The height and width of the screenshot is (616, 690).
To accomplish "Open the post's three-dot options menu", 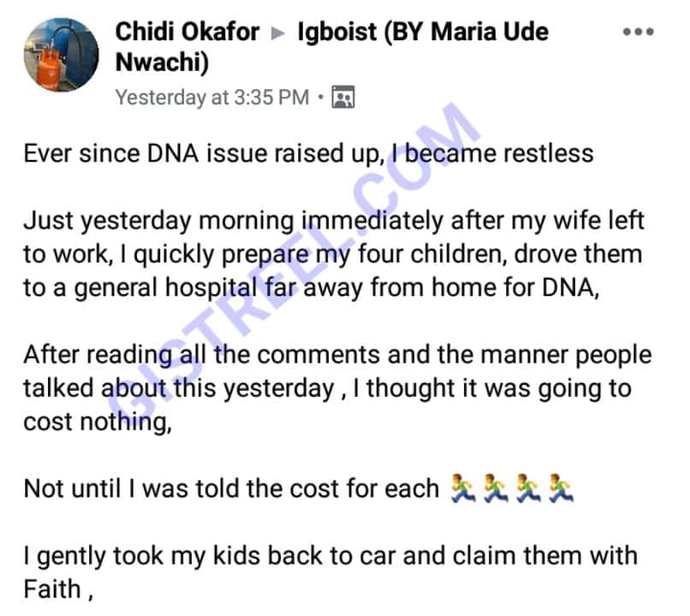I will click(x=638, y=33).
